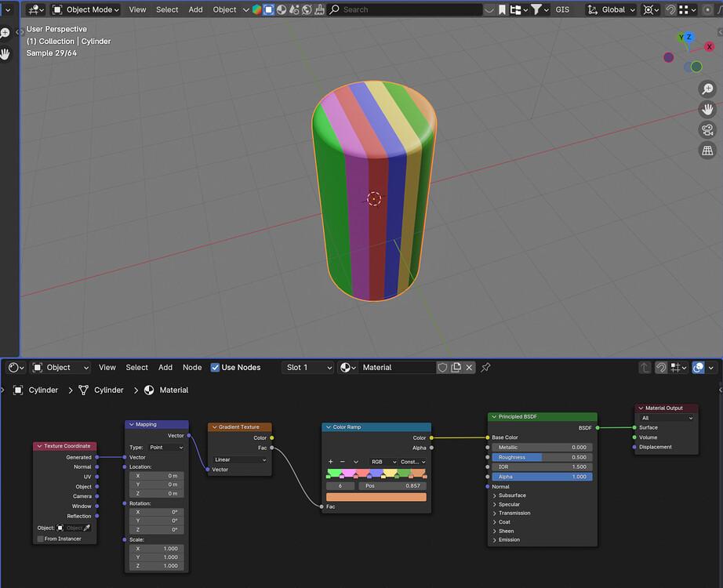Screen dimensions: 723x588
Task: Click the colored cube icon in header
Action: 257,9
